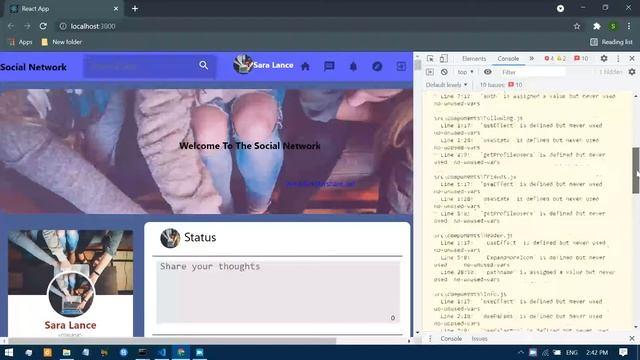Open the Default levels dropdown

click(446, 85)
